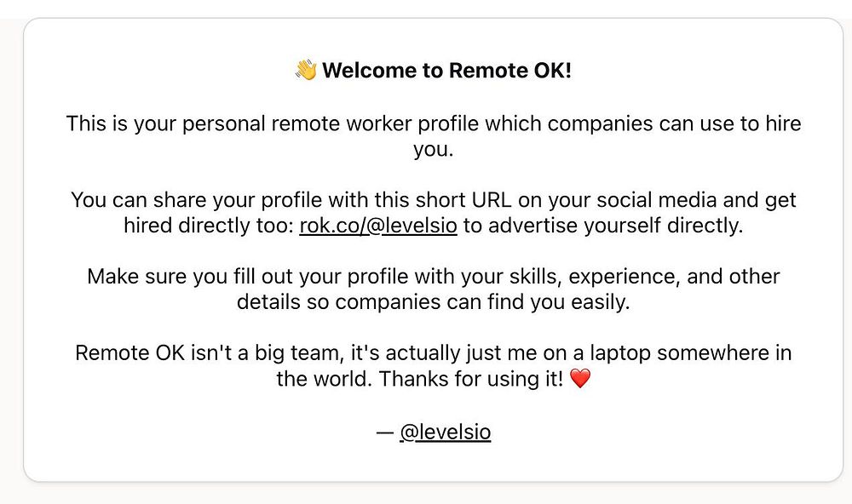This screenshot has width=852, height=504.
Task: Open the rok.co/@levelsio short URL link
Action: (378, 226)
